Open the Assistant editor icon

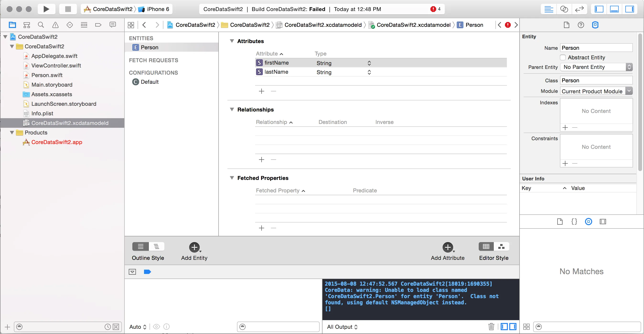(x=564, y=9)
